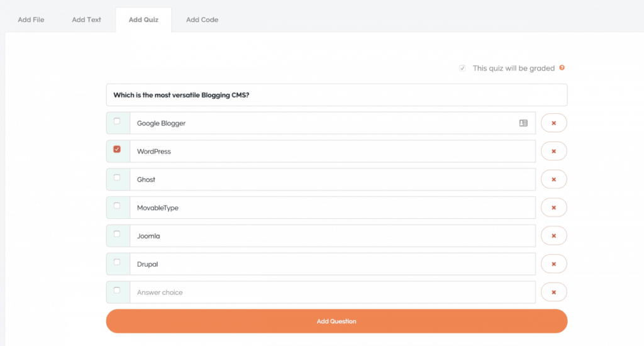
Task: Remove the Joomla answer choice
Action: pyautogui.click(x=553, y=236)
